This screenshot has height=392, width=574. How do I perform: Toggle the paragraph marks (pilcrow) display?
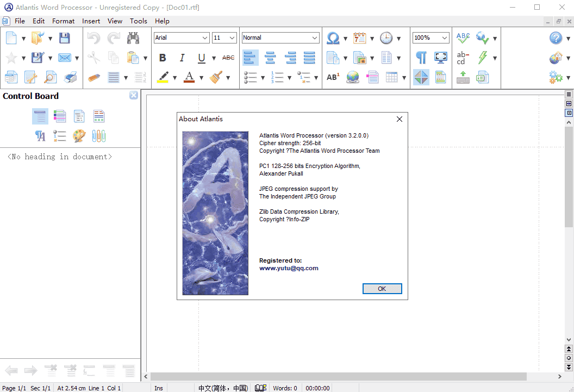click(x=421, y=58)
